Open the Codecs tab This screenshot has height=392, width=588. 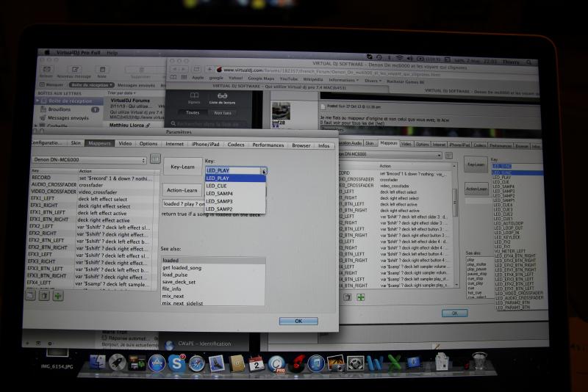click(x=236, y=145)
